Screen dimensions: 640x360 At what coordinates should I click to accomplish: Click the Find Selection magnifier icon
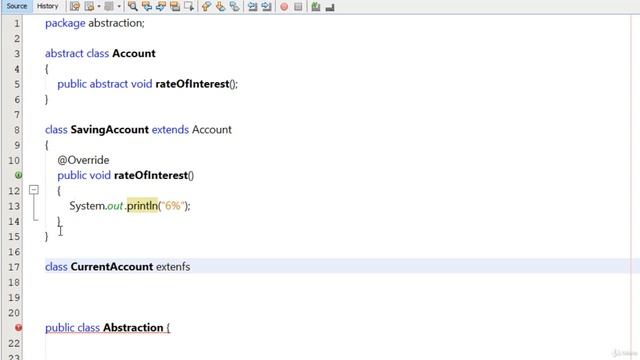point(133,7)
